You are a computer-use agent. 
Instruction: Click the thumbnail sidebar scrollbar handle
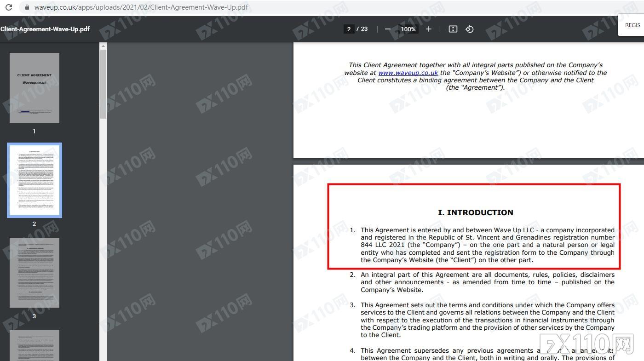point(103,83)
